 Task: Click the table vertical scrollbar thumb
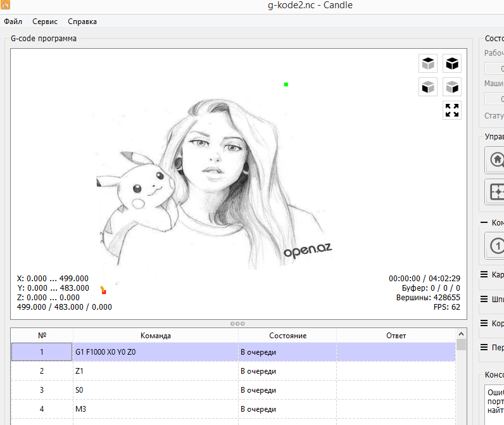coord(461,345)
